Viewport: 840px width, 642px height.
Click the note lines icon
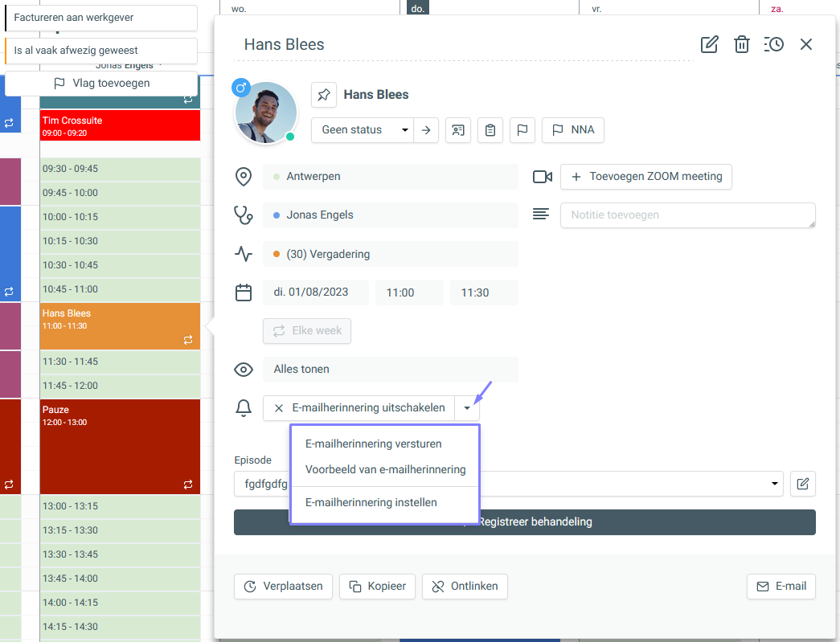tap(540, 215)
